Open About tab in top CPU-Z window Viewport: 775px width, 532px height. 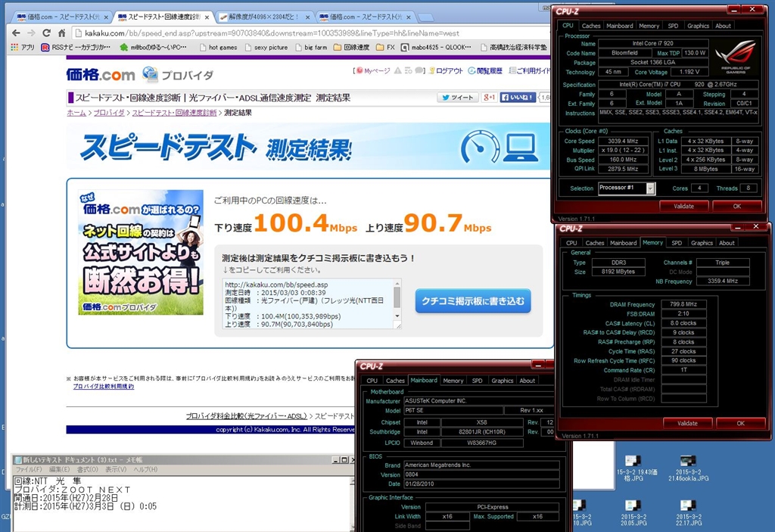click(723, 26)
